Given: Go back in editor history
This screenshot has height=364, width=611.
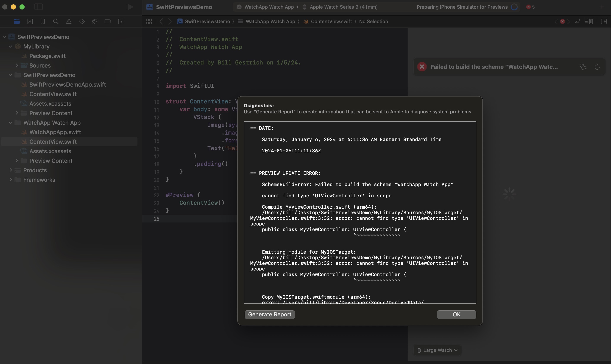Looking at the screenshot, I should click(x=161, y=22).
